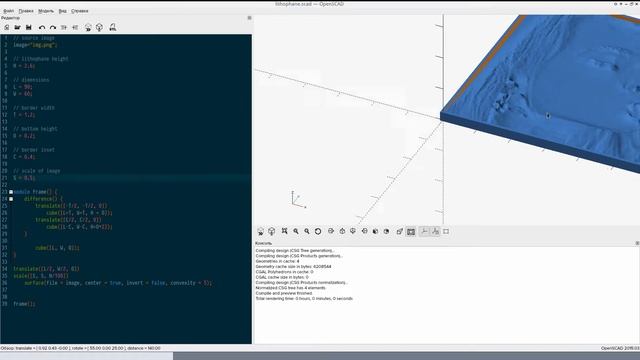Close the Редактор dock panel

(x=249, y=18)
